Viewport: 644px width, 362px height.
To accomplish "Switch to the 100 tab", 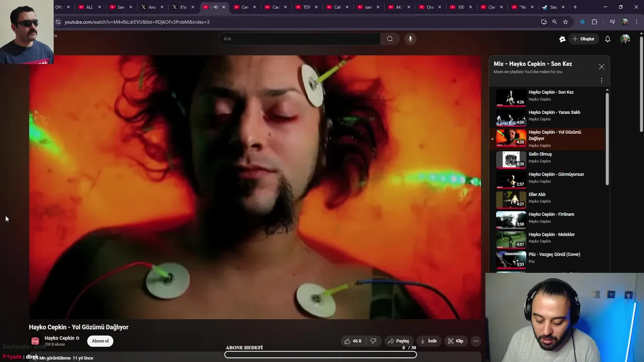I will coord(461,7).
